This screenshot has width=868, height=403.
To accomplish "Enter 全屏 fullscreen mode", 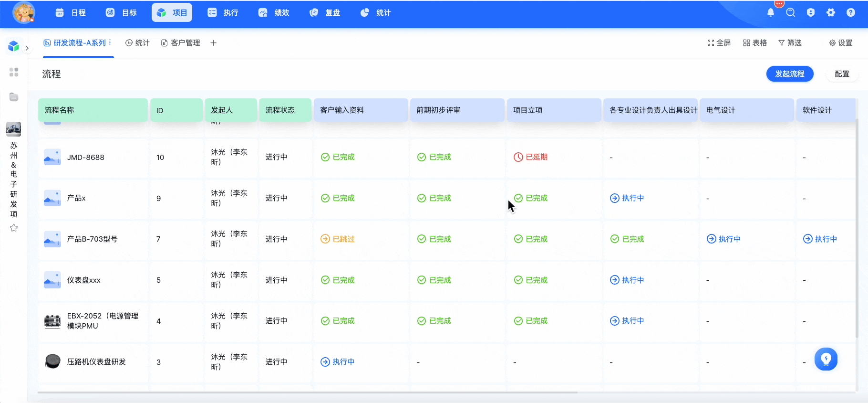I will click(719, 43).
